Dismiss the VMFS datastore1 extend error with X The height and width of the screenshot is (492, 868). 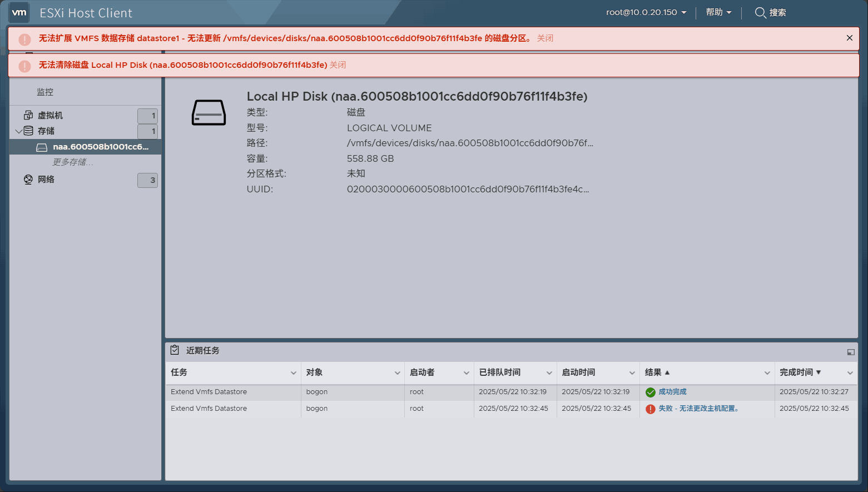850,38
